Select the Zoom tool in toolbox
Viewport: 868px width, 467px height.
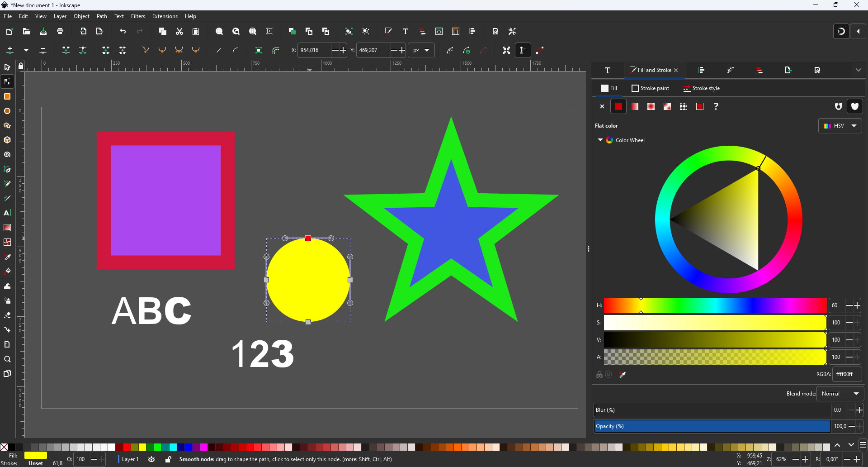click(7, 359)
